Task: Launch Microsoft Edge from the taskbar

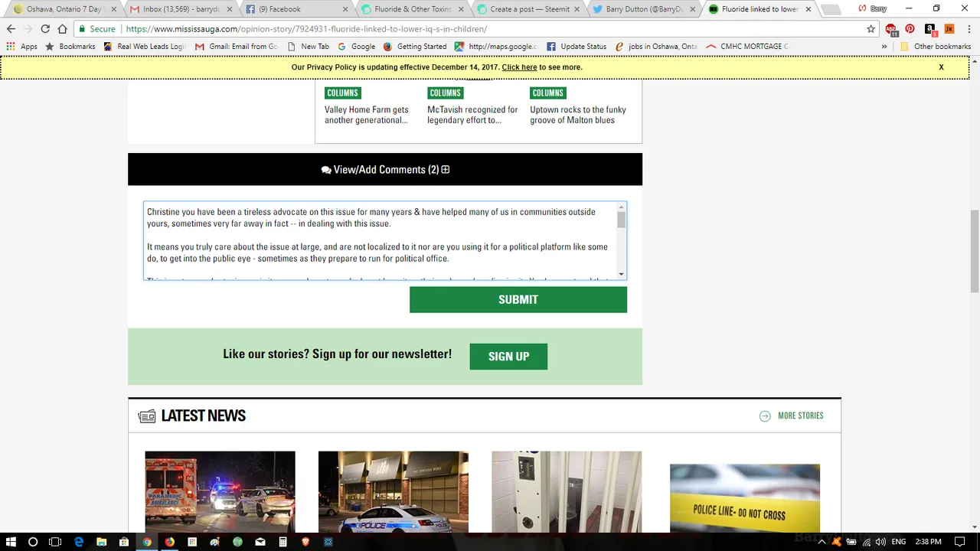Action: point(78,542)
